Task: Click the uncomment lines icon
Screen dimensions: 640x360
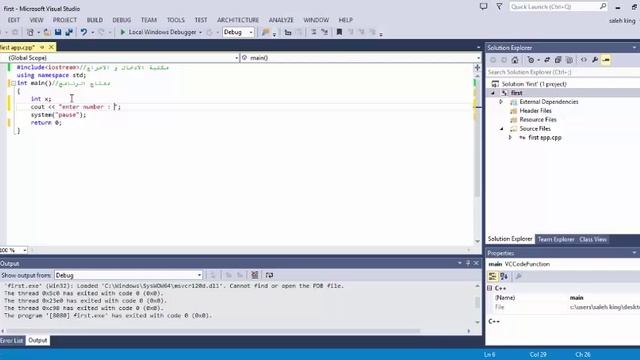Action: coord(324,32)
